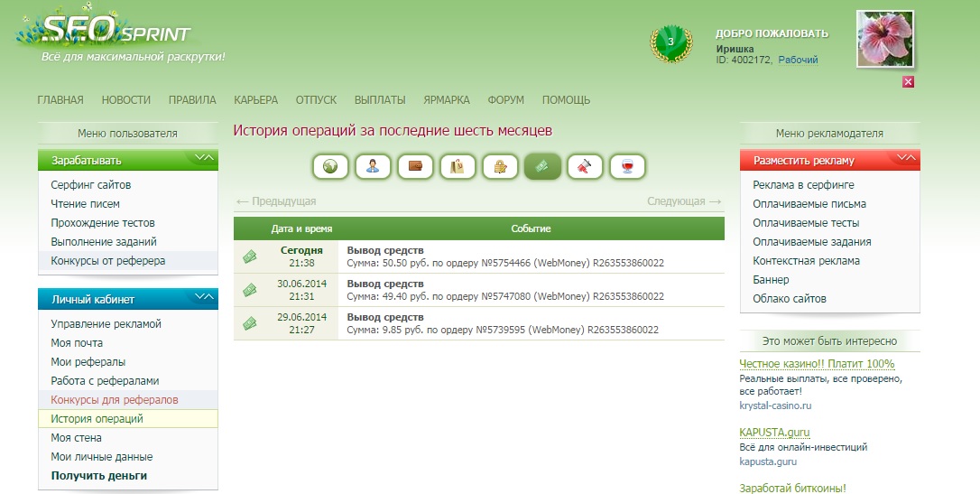Click the 'Честное казино!! Платит 100%' ad

[x=817, y=364]
